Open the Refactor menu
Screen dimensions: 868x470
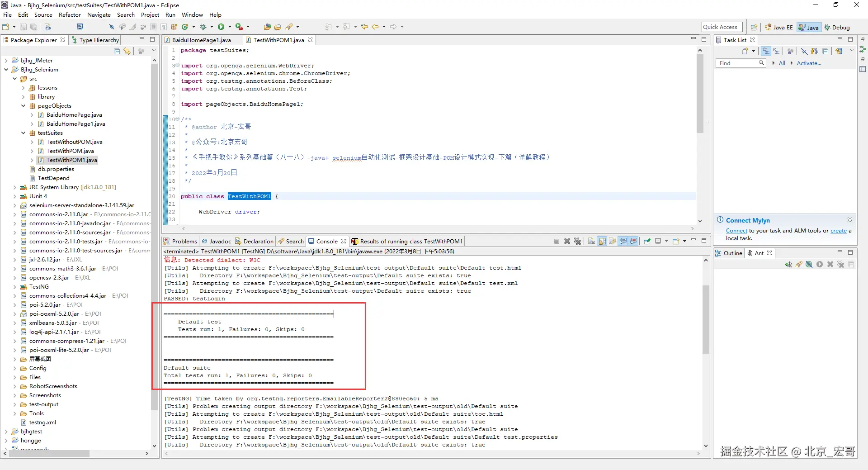(x=70, y=15)
